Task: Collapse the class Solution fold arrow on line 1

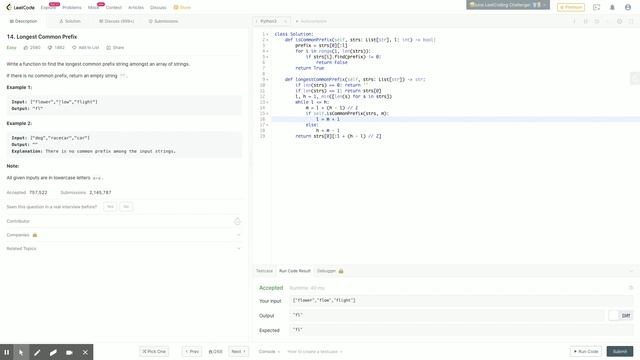Action: 267,34
